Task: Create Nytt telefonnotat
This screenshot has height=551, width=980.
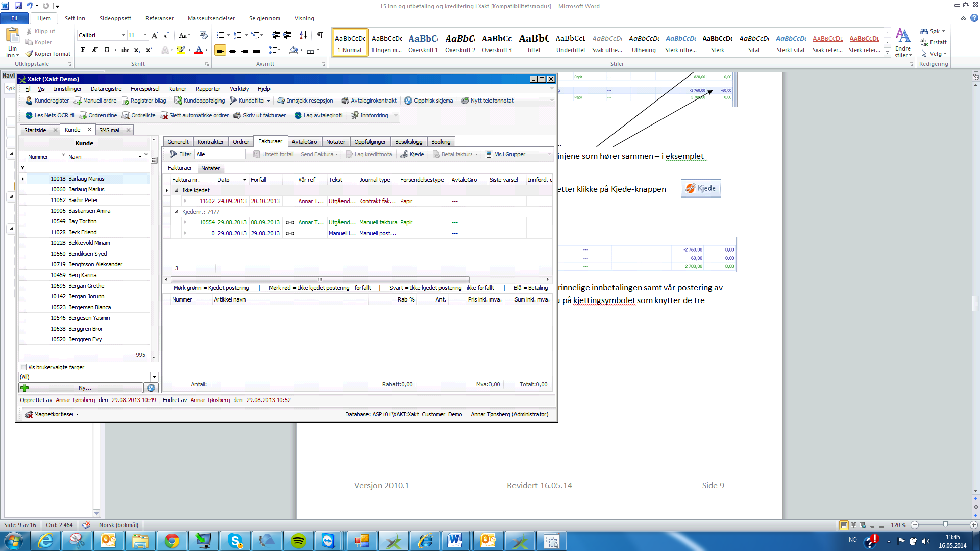Action: (x=487, y=101)
